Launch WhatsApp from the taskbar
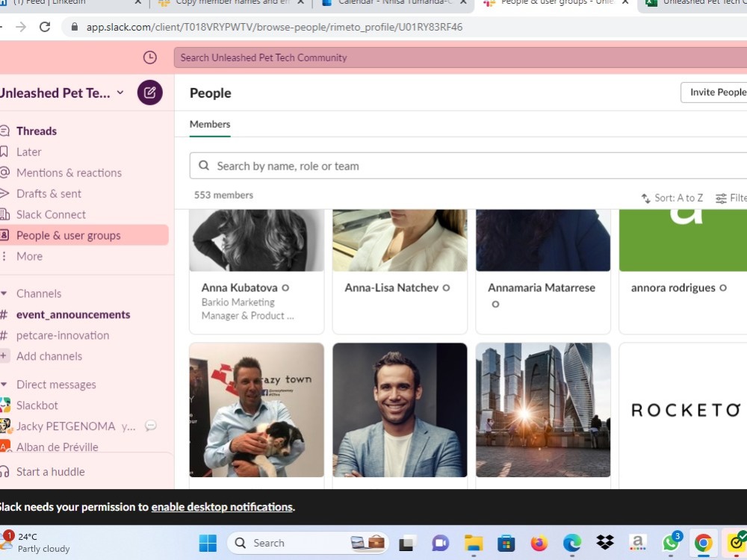 pyautogui.click(x=670, y=543)
